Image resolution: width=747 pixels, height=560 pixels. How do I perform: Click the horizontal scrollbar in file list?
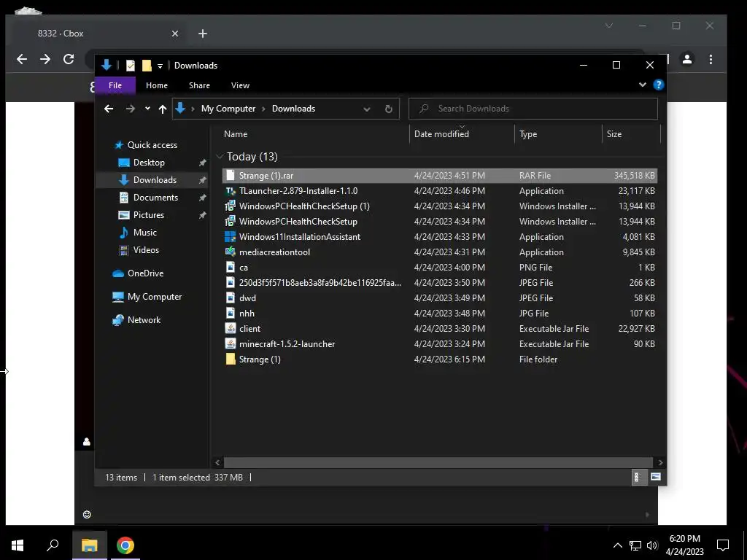tap(438, 462)
